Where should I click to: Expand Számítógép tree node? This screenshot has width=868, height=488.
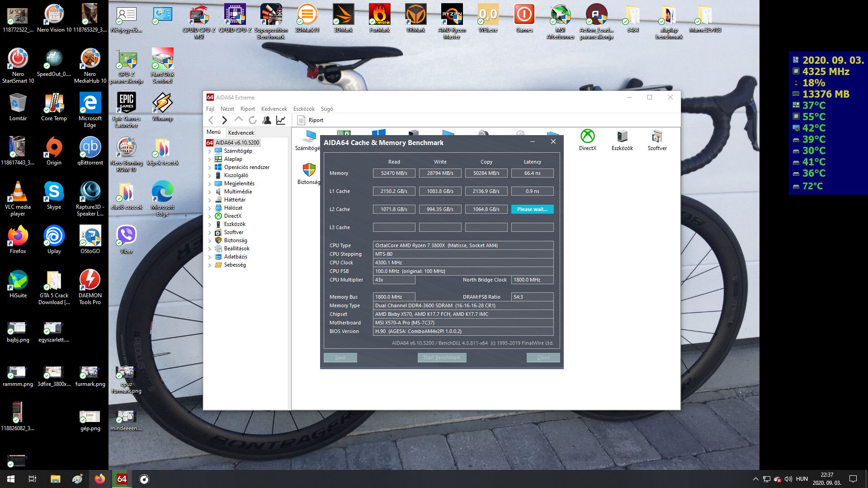point(209,151)
